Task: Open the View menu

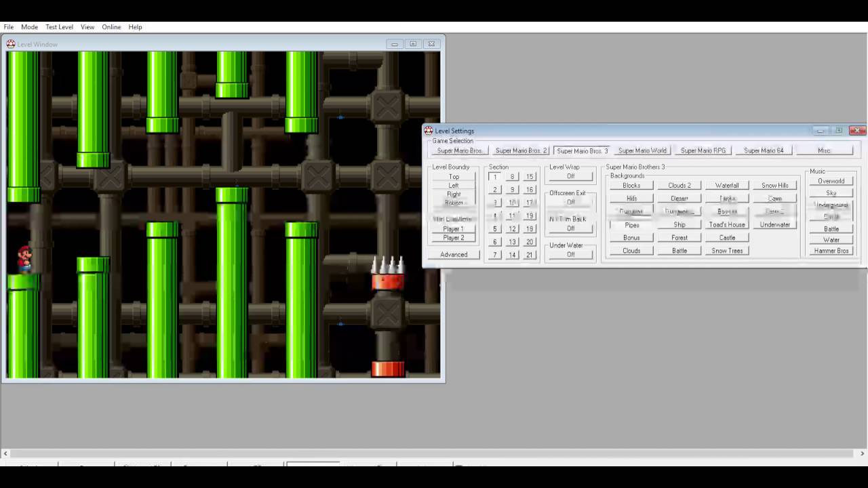Action: [x=87, y=27]
